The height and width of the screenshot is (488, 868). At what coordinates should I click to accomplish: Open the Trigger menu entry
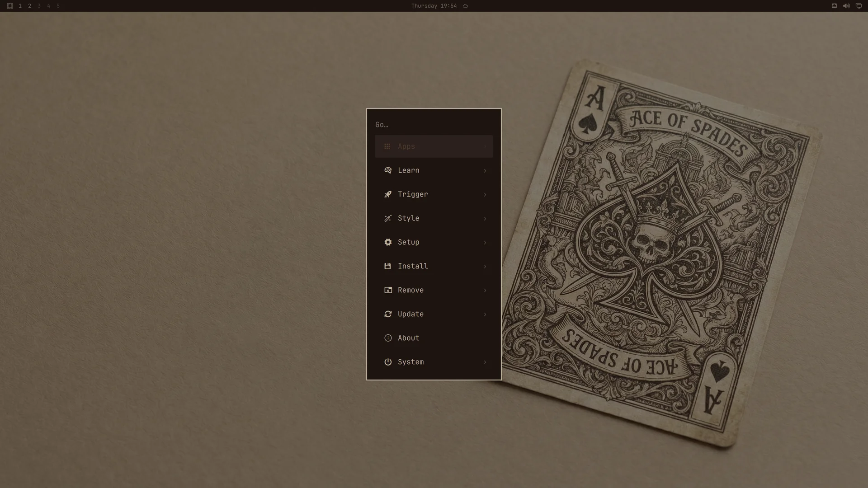(434, 194)
